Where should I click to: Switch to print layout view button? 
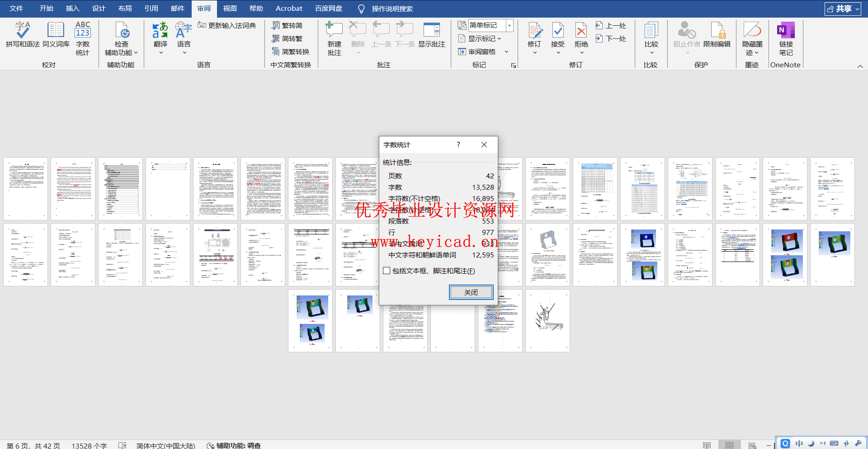click(729, 445)
